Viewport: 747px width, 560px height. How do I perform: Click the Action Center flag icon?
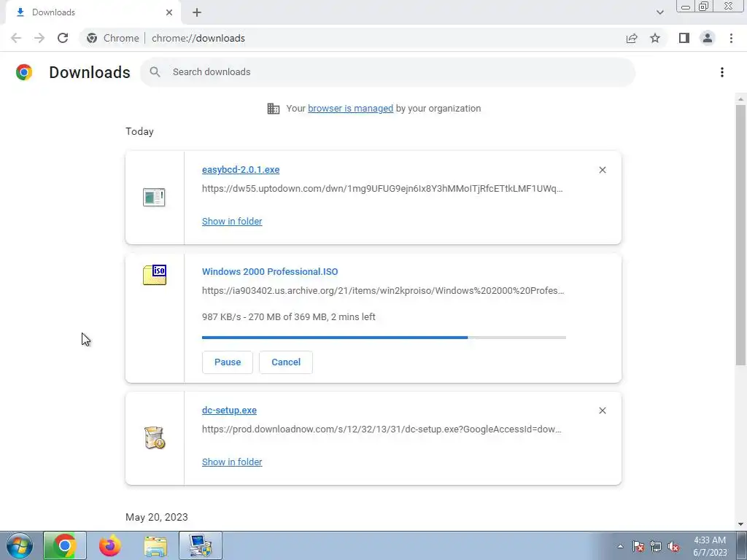pyautogui.click(x=638, y=546)
